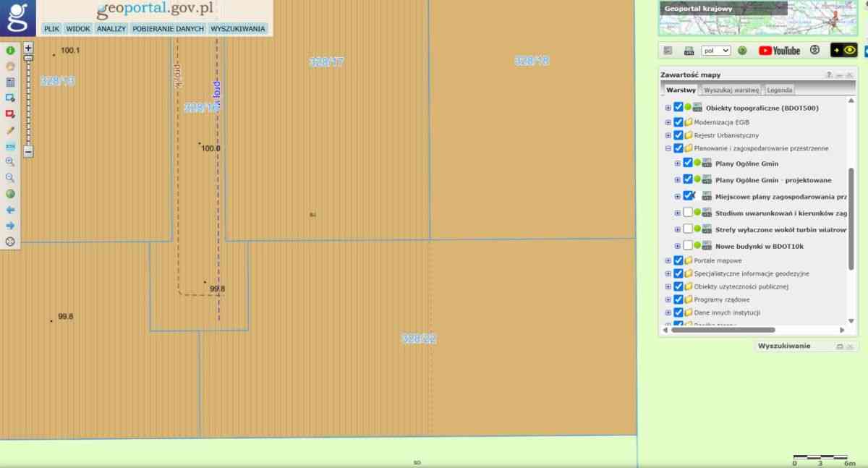The image size is (868, 468).
Task: Click the layer panel vertical scrollbar
Action: [851, 219]
